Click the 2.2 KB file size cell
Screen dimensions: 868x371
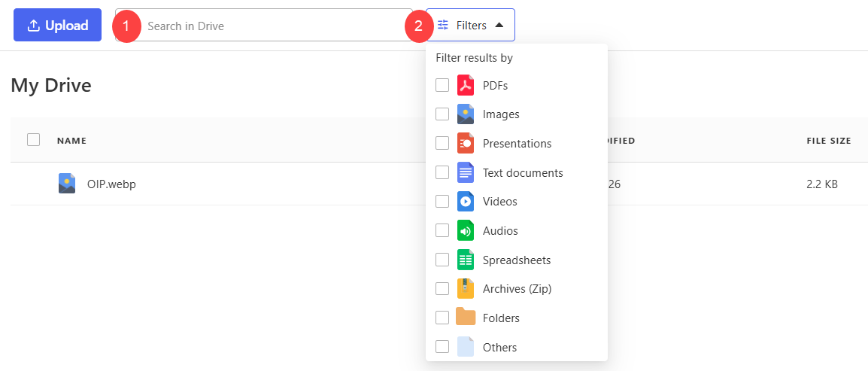pyautogui.click(x=822, y=184)
